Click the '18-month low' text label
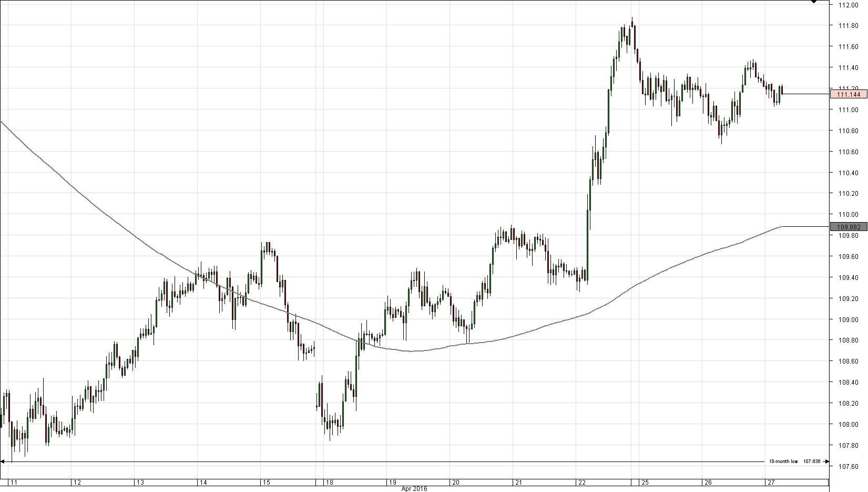868x492 pixels. (783, 461)
